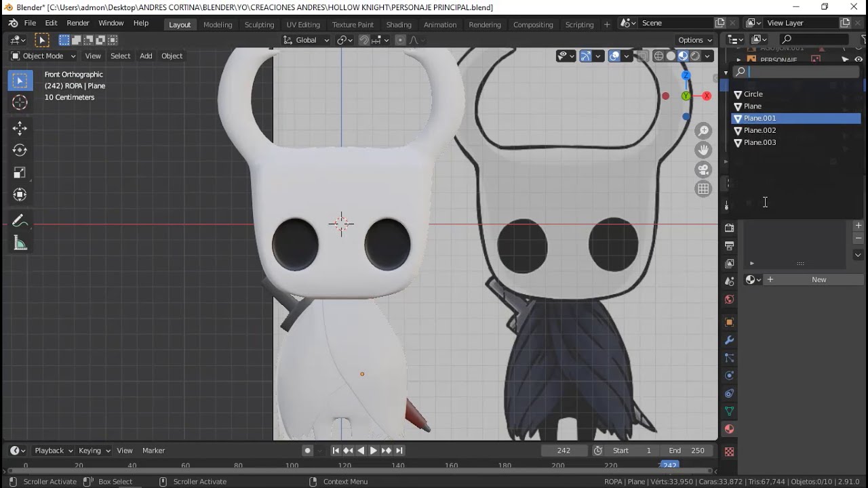Open the Render menu
Viewport: 868px width, 488px height.
78,23
